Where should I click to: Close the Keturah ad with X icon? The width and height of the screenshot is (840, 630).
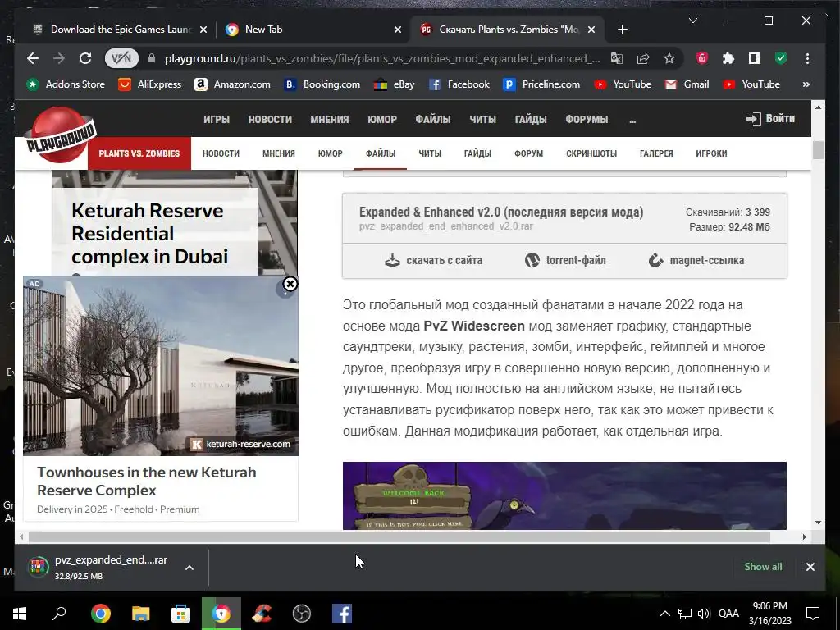point(290,284)
